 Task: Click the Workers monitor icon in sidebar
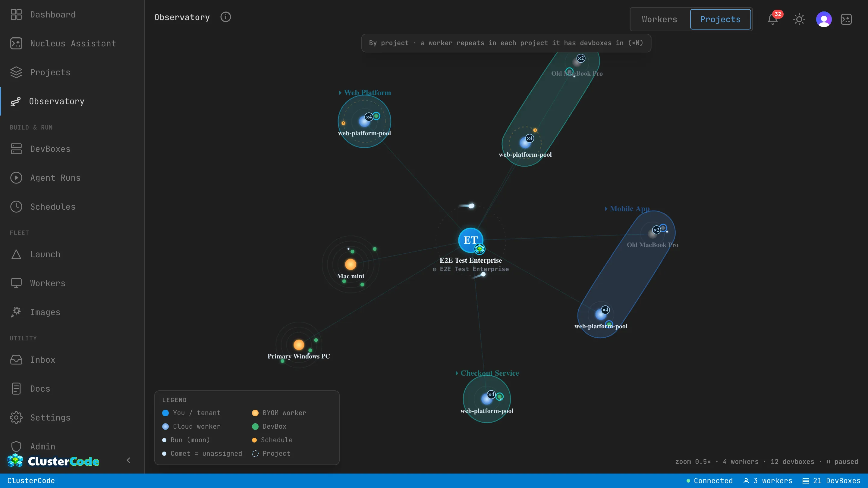coord(16,283)
